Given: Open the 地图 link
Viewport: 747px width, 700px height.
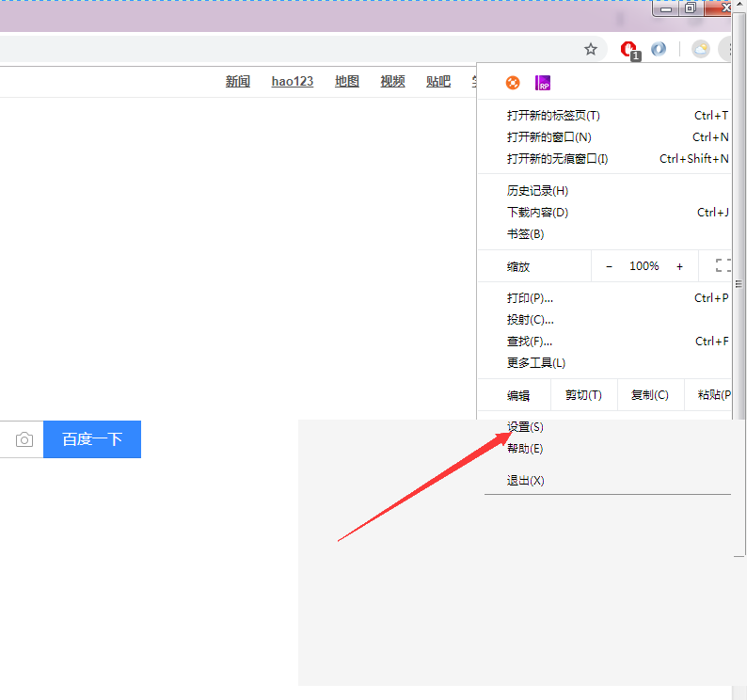Looking at the screenshot, I should (347, 82).
